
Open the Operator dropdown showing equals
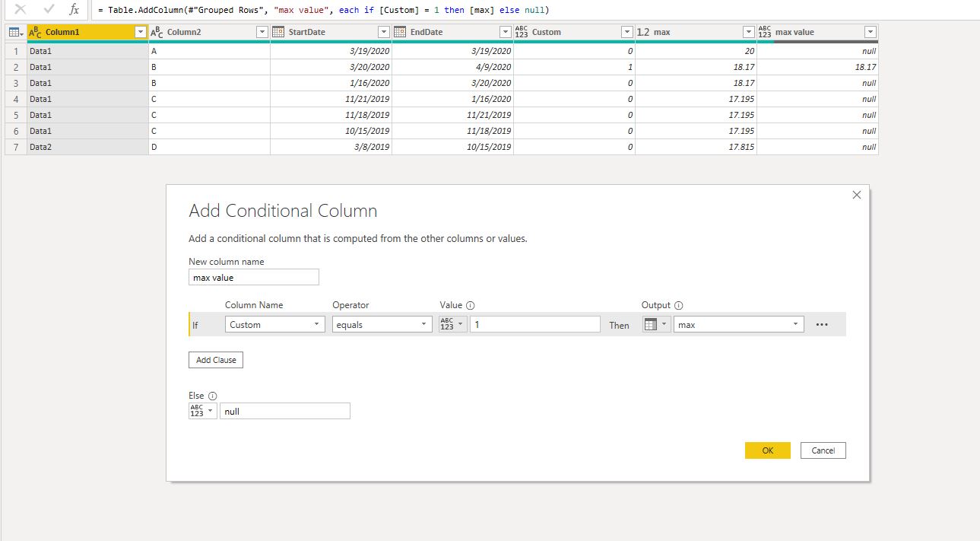[383, 324]
